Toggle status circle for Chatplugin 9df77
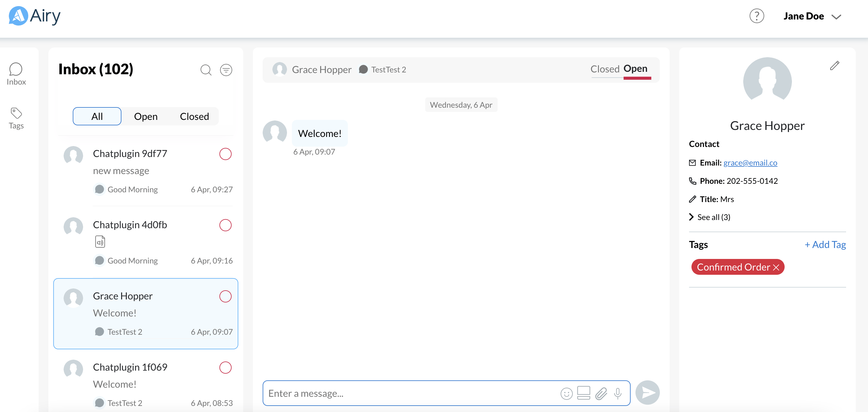 click(x=225, y=154)
